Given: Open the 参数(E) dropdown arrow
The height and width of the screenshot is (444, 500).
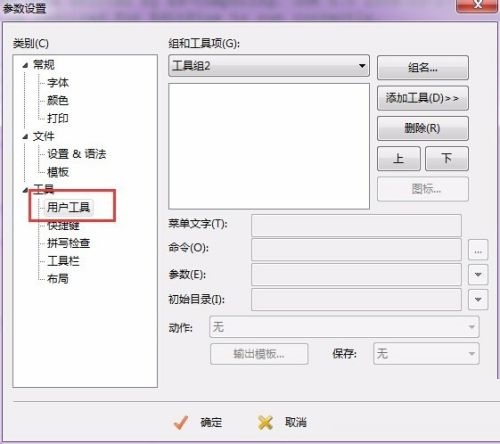Looking at the screenshot, I should point(478,274).
